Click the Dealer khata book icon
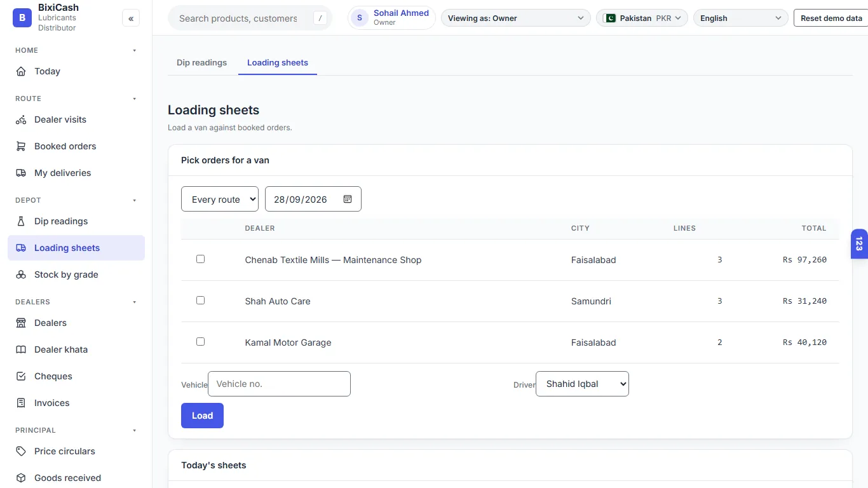This screenshot has height=488, width=868. (21, 349)
